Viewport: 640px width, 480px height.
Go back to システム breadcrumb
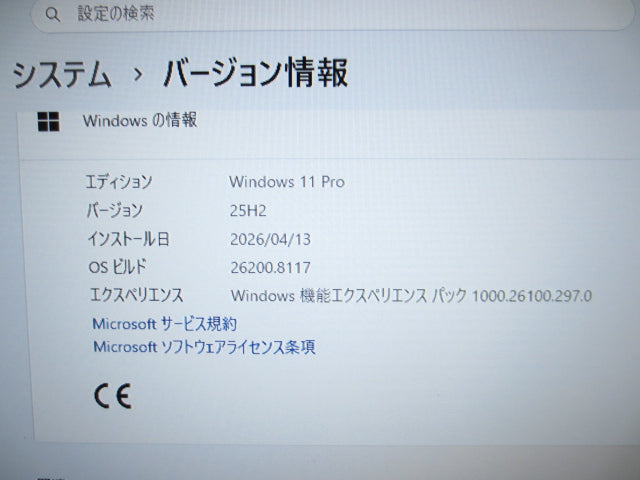pyautogui.click(x=62, y=74)
